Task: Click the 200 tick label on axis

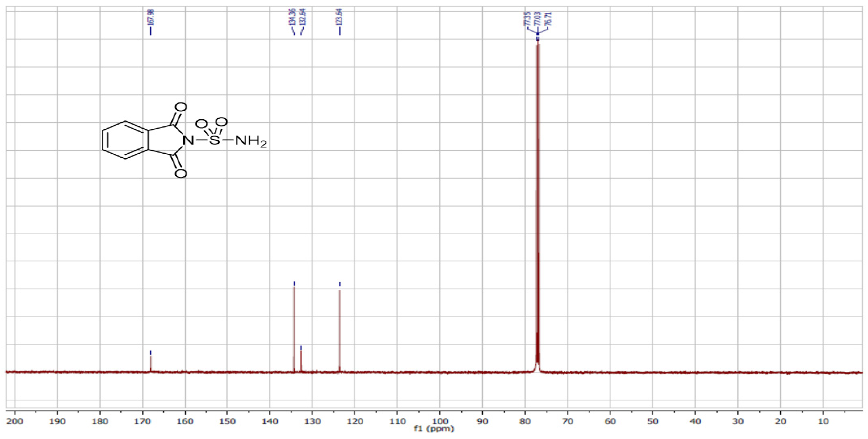Action: click(x=15, y=422)
